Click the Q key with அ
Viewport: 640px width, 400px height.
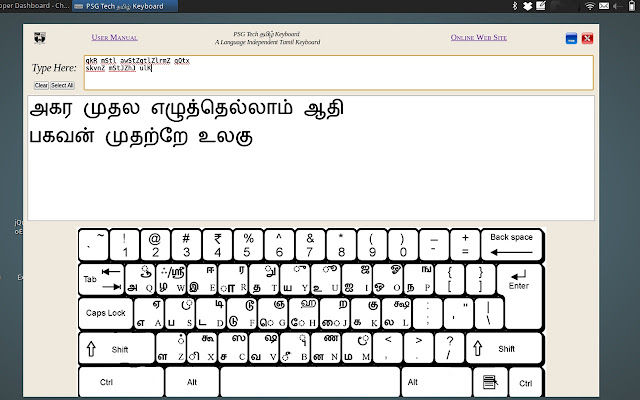point(140,280)
